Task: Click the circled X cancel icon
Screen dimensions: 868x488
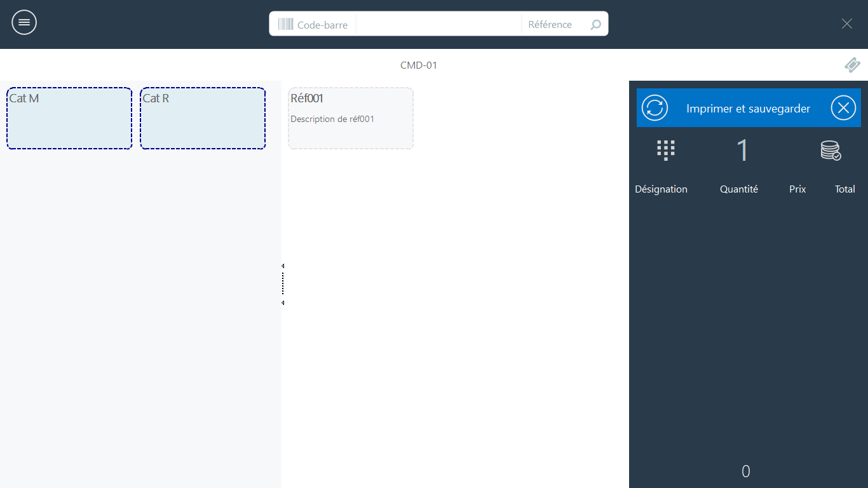Action: click(843, 108)
